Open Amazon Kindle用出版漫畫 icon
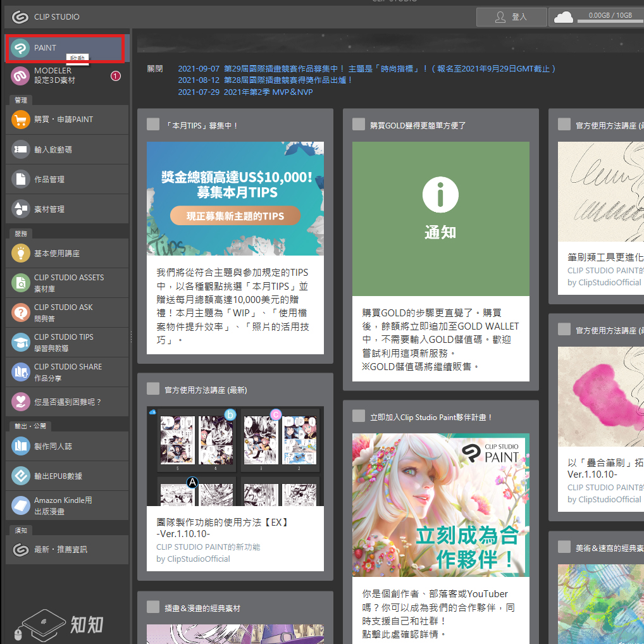644x644 pixels. point(20,505)
